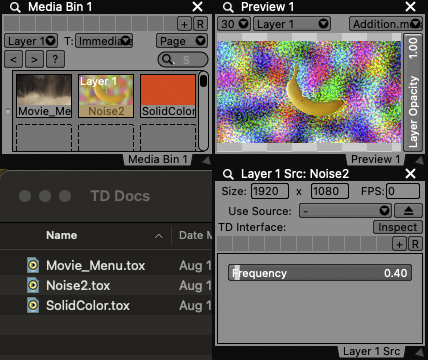Click the Preview 1 bottom tab
This screenshot has width=428, height=360.
[x=376, y=159]
